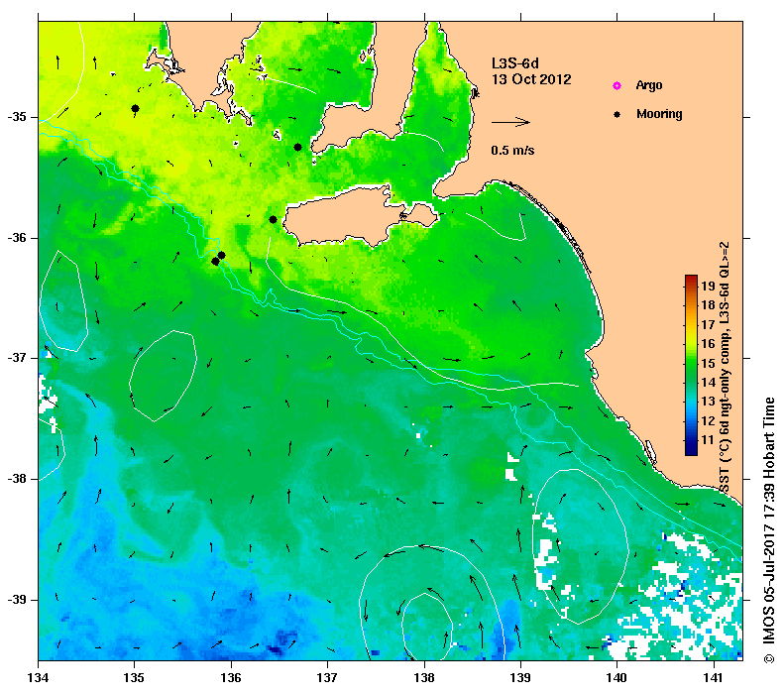Click the '13 Oct 2012' date label
The height and width of the screenshot is (694, 784).
click(531, 79)
